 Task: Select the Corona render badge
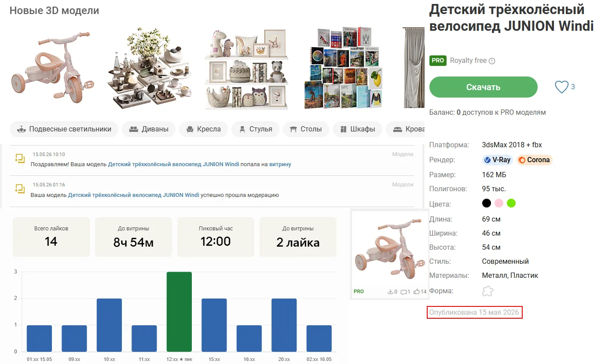(x=534, y=160)
